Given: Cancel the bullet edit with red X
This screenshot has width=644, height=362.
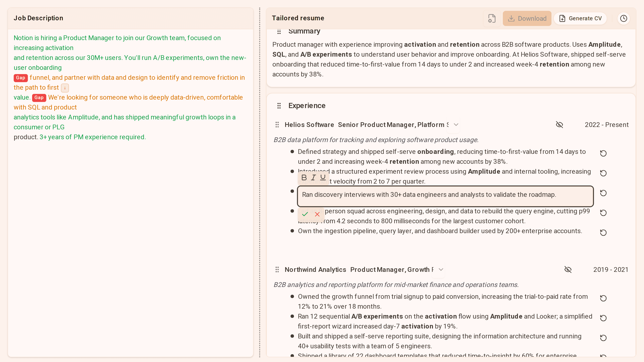Looking at the screenshot, I should [x=317, y=214].
